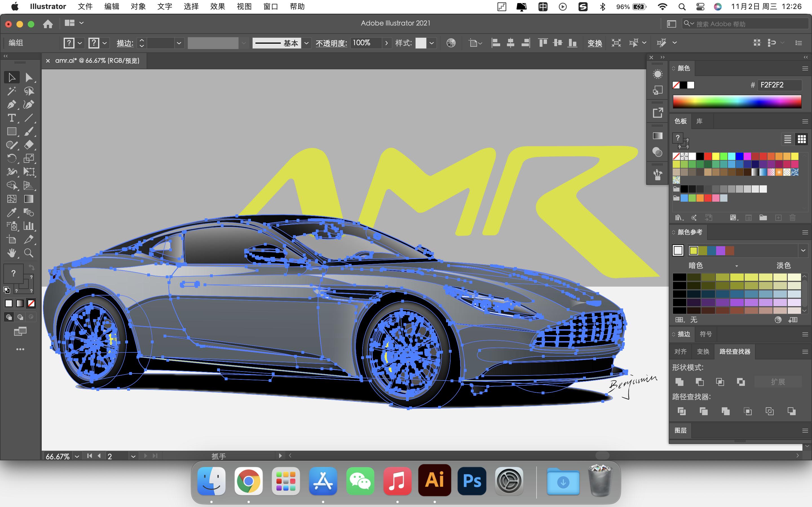Click the 变换 link in control bar
Screen dimensions: 812x507
[x=595, y=43]
